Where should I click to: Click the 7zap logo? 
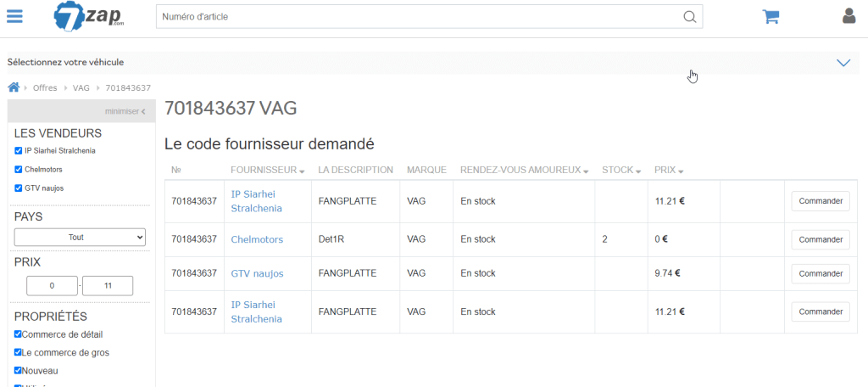point(88,16)
